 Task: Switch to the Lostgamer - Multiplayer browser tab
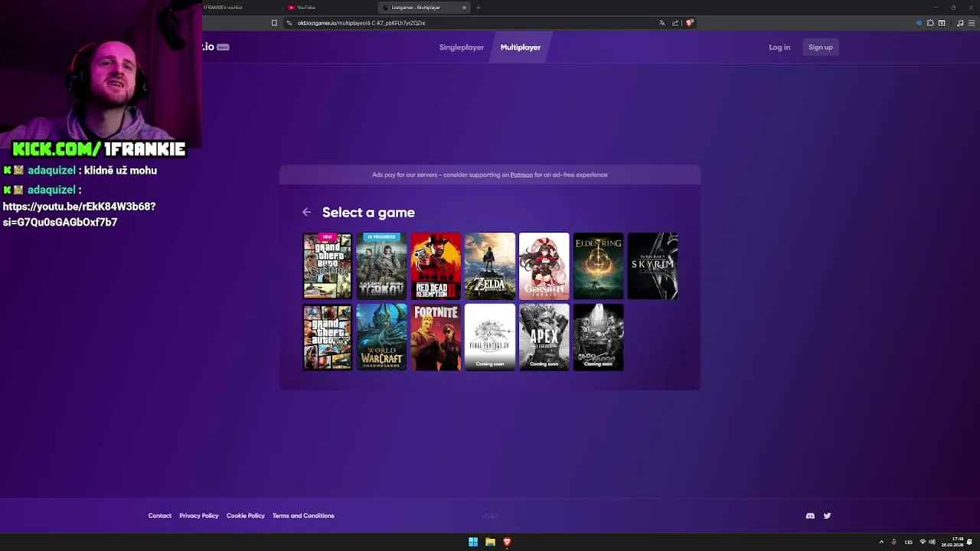pos(425,8)
